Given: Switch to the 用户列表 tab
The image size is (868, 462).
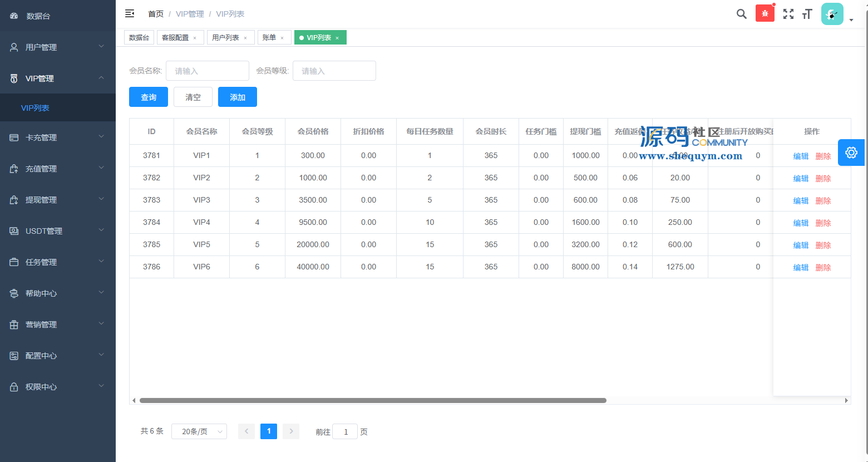Looking at the screenshot, I should (x=225, y=37).
